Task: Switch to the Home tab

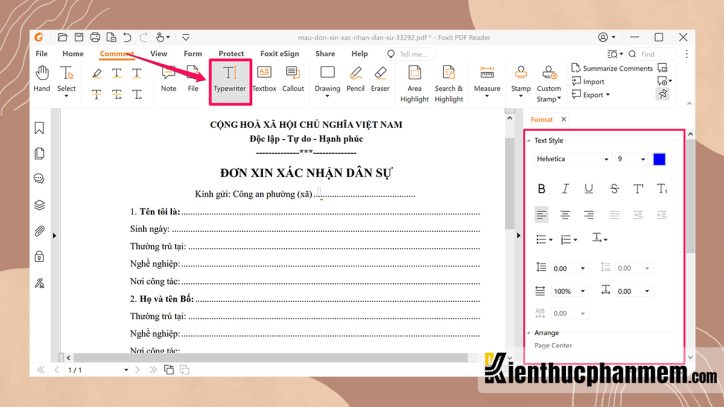Action: point(73,54)
